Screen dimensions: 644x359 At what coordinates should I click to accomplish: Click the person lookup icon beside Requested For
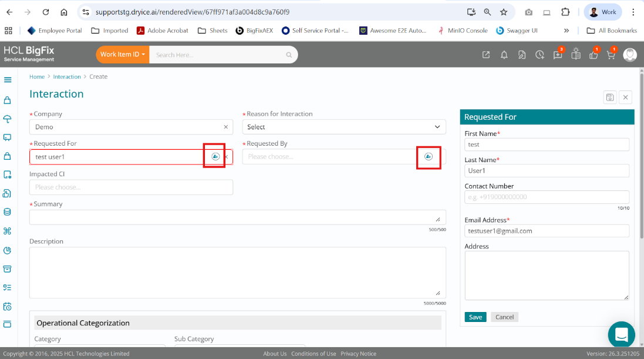(x=215, y=156)
